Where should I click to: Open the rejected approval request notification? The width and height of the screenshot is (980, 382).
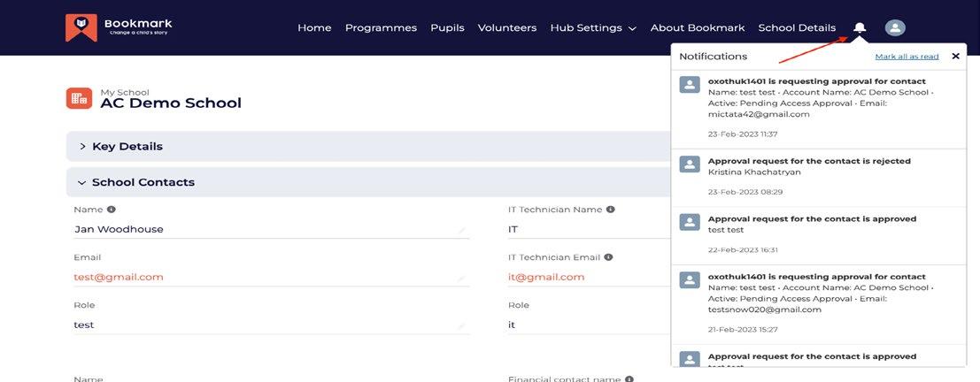pos(819,178)
